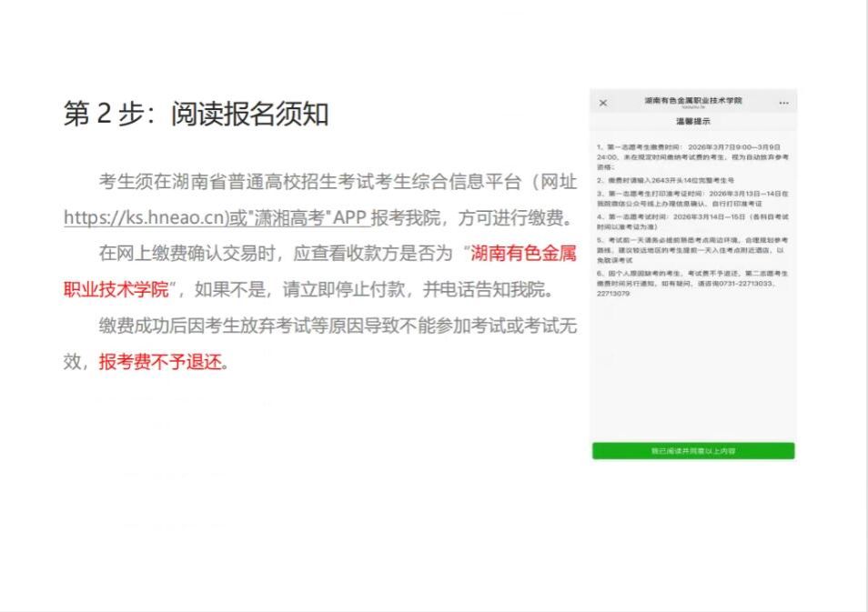Open the three-dot more options menu
The height and width of the screenshot is (612, 868).
pos(783,104)
